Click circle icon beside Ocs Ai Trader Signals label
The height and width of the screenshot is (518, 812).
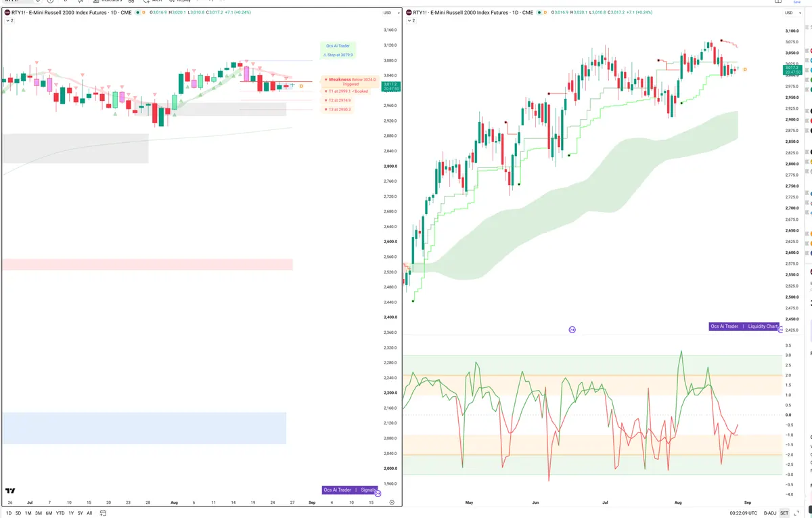pos(378,494)
